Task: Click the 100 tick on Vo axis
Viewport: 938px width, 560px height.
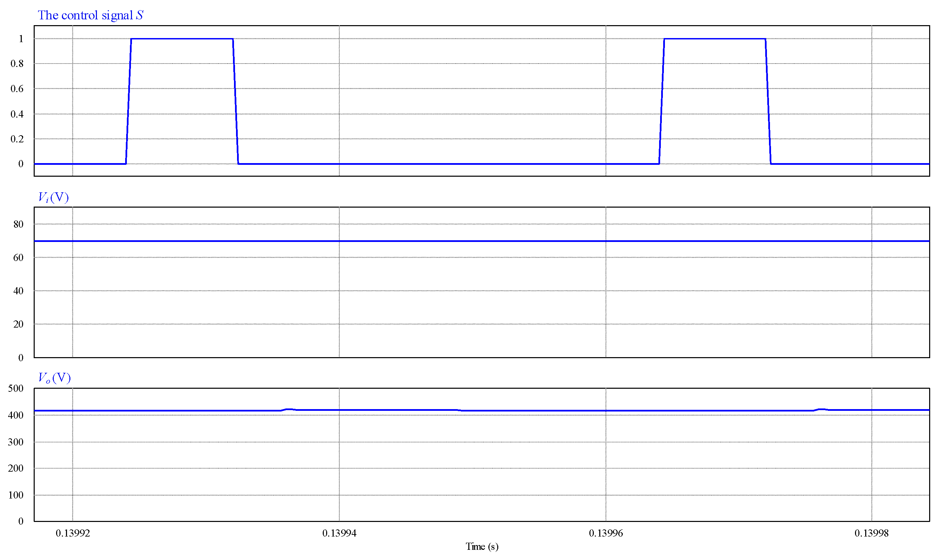Action: pyautogui.click(x=16, y=495)
